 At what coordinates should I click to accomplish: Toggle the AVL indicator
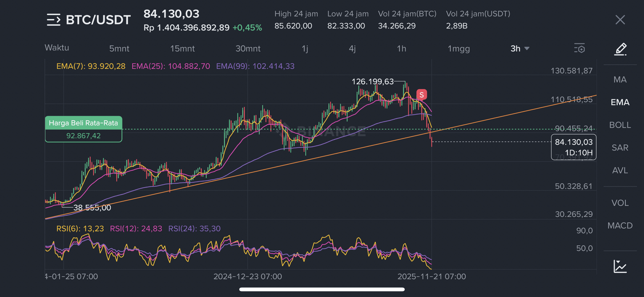pyautogui.click(x=620, y=170)
